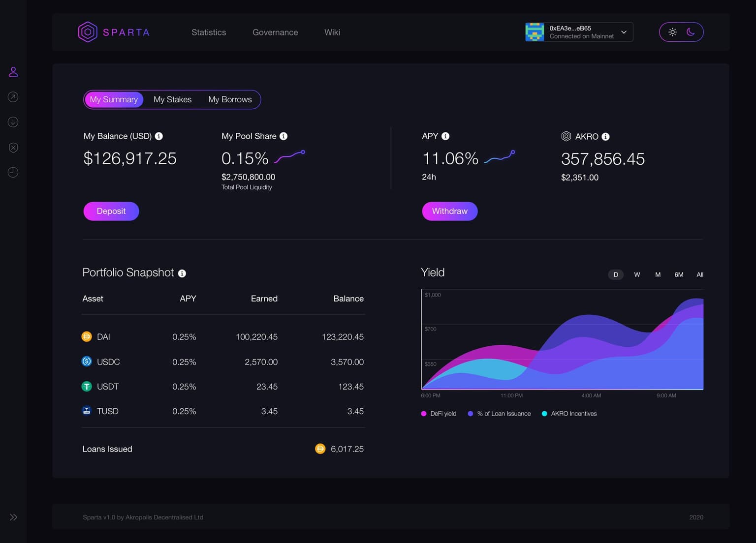Open the clock history sidebar icon

coord(13,172)
